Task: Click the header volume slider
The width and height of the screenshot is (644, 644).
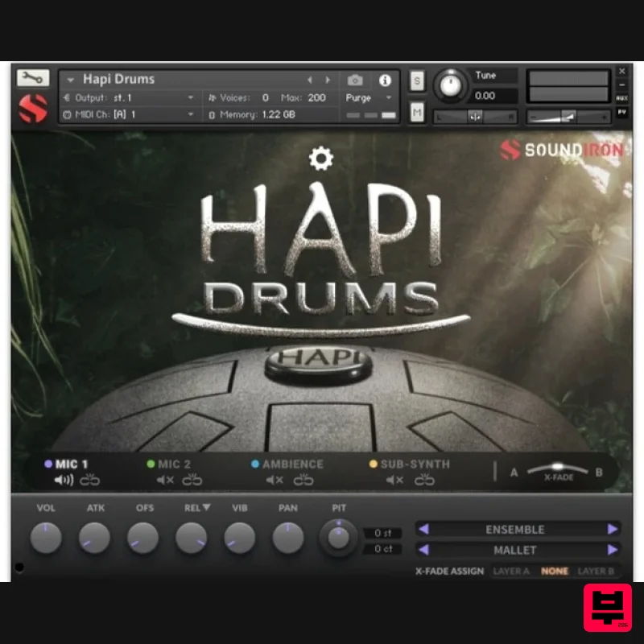Action: (568, 118)
